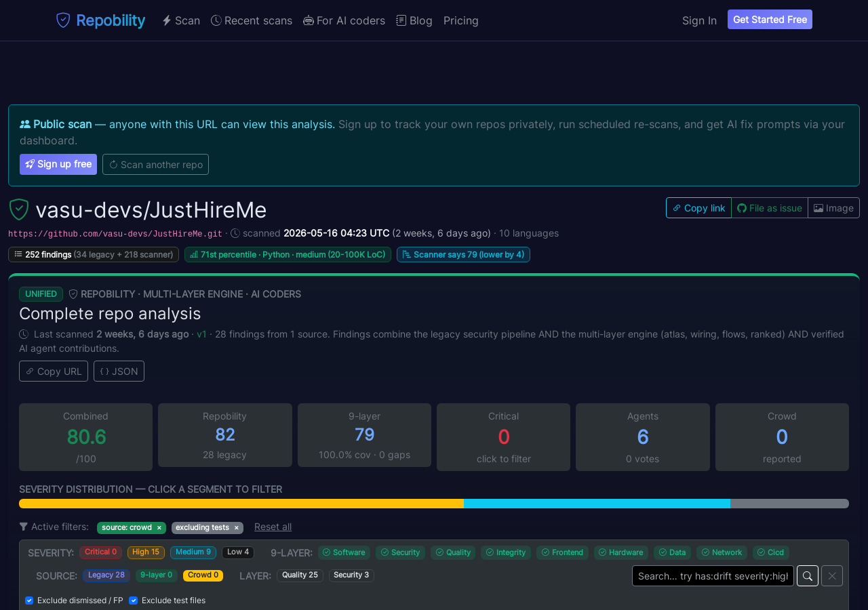Click the Scanner says 79 badge
The height and width of the screenshot is (610, 868).
[463, 255]
